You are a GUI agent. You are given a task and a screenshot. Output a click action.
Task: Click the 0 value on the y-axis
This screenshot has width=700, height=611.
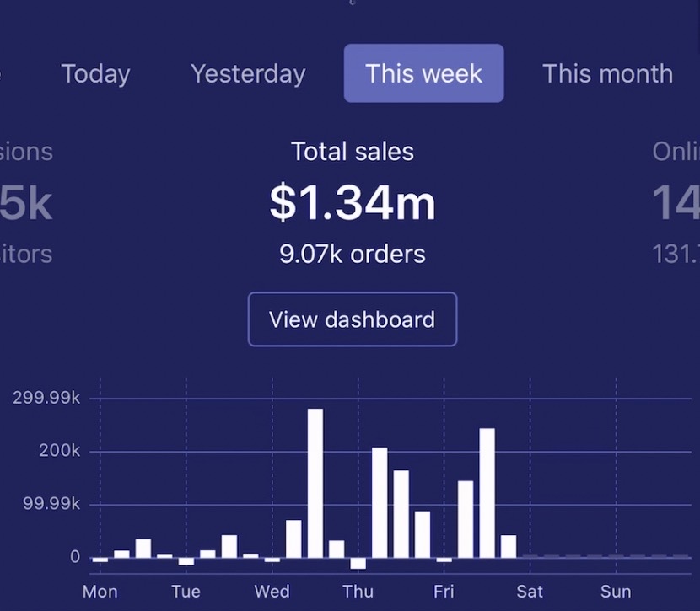[x=74, y=556]
